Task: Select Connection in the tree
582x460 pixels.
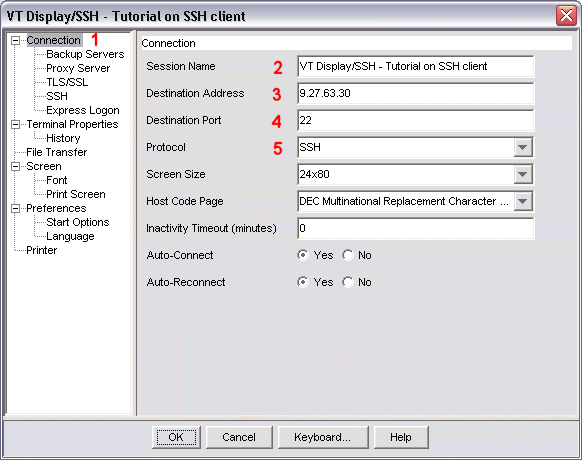Action: point(53,40)
